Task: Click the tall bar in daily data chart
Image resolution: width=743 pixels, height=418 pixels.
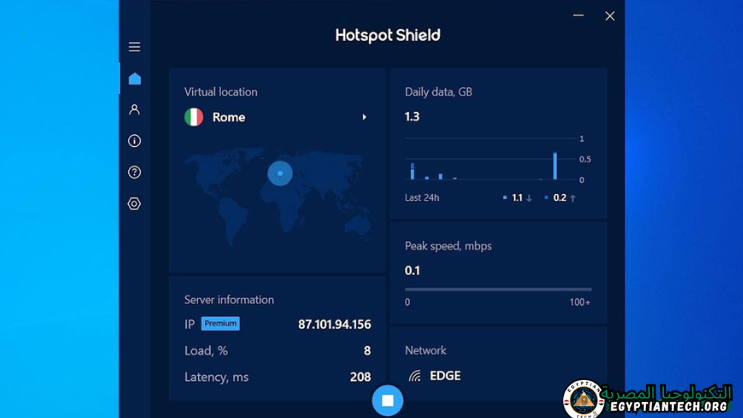Action: coord(555,166)
